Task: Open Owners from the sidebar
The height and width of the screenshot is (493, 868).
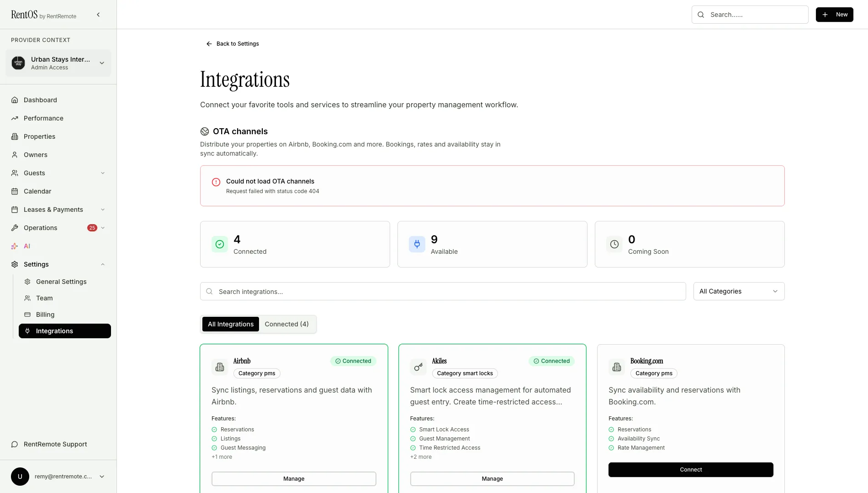Action: click(58, 155)
